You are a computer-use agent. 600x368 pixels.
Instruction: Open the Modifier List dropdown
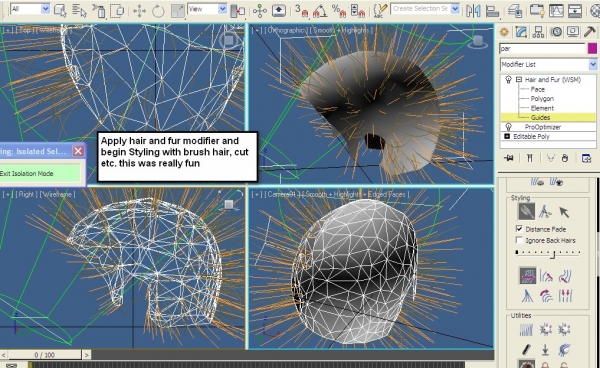(548, 64)
